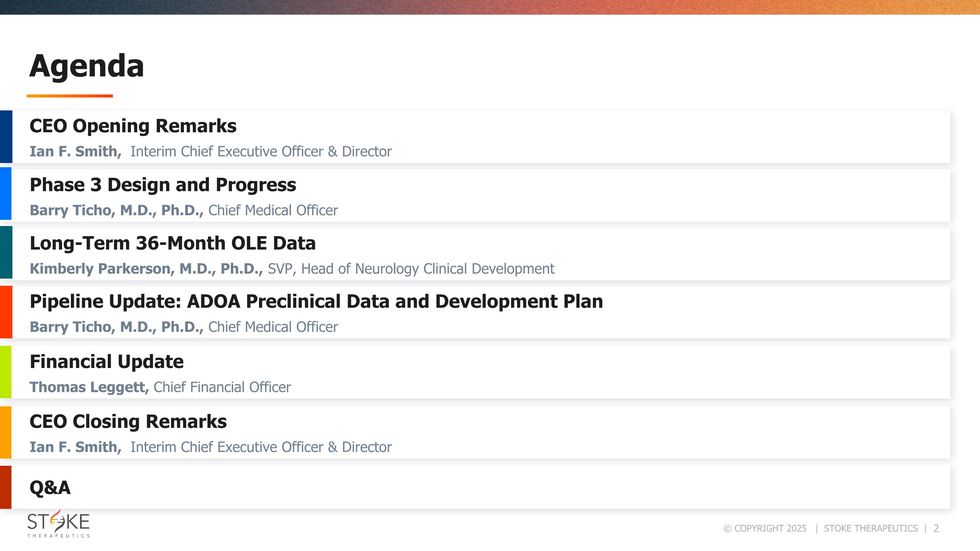The height and width of the screenshot is (551, 980).
Task: Click the Stoke Therapeutics logo
Action: [58, 524]
